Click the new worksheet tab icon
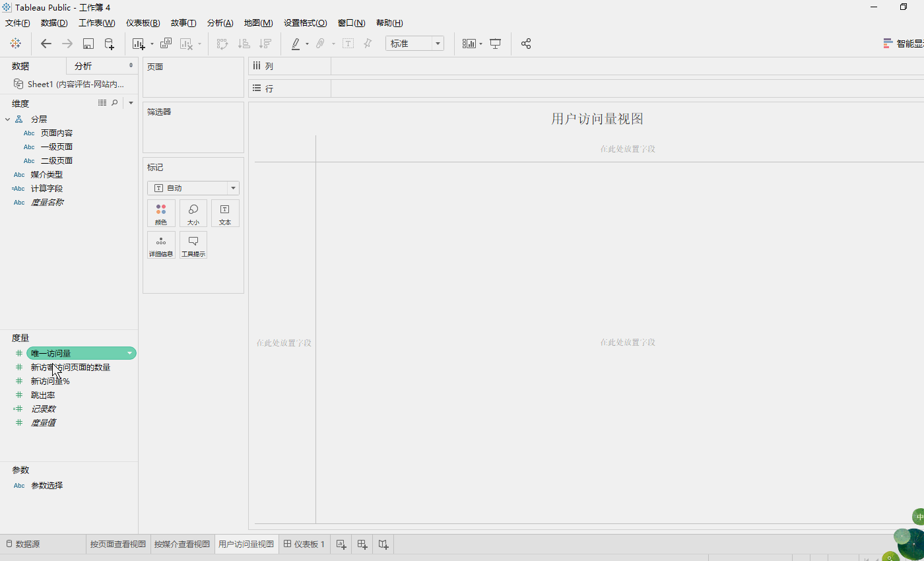 pos(341,544)
